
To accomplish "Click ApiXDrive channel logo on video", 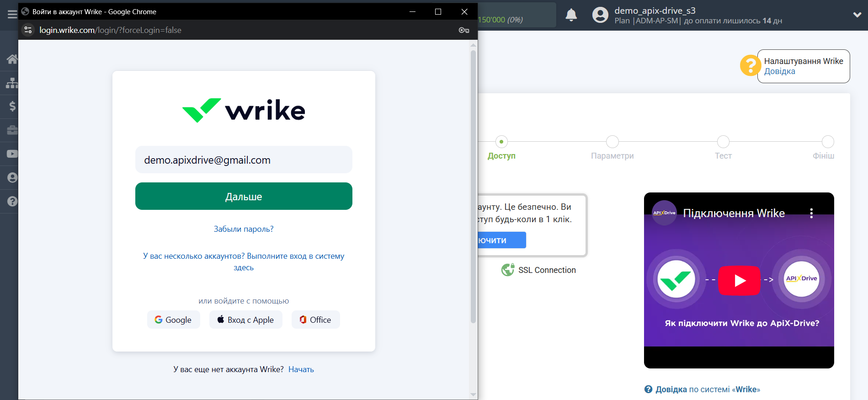I will tap(664, 213).
